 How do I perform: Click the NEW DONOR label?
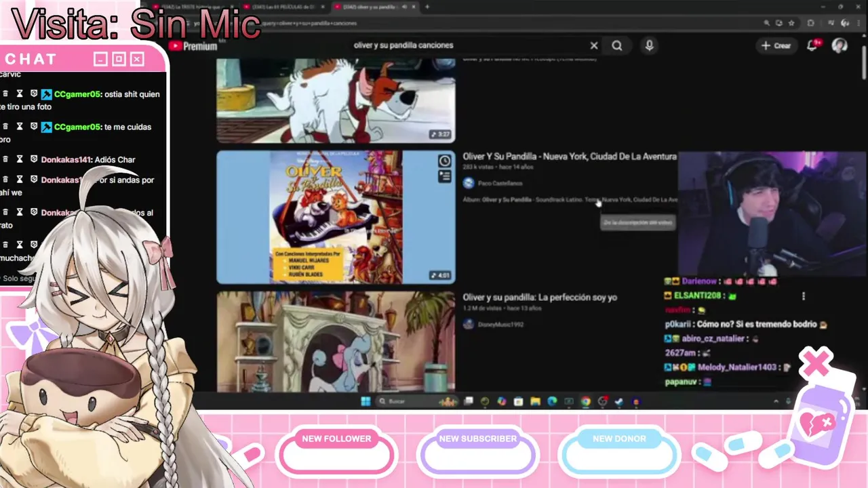(619, 439)
